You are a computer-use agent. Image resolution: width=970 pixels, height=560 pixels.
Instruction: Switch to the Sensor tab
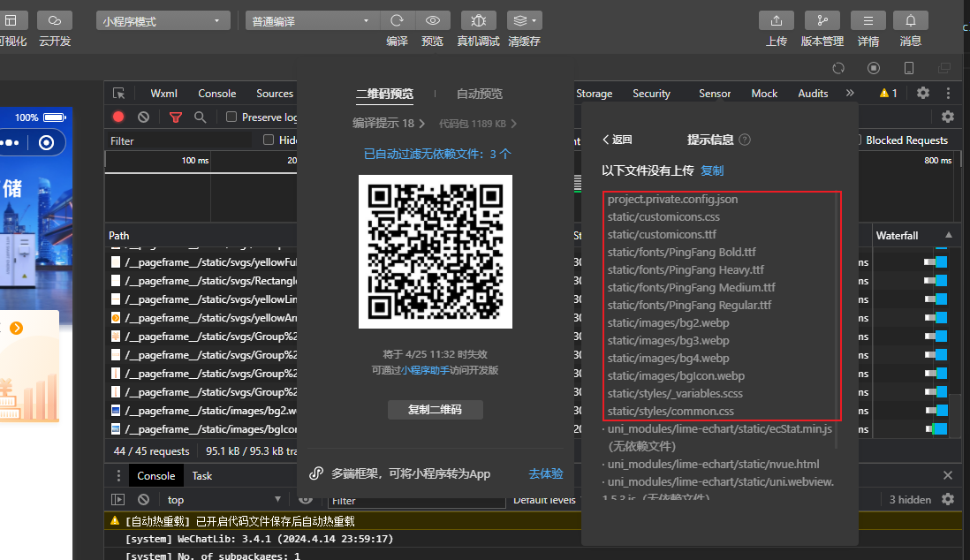(x=715, y=94)
